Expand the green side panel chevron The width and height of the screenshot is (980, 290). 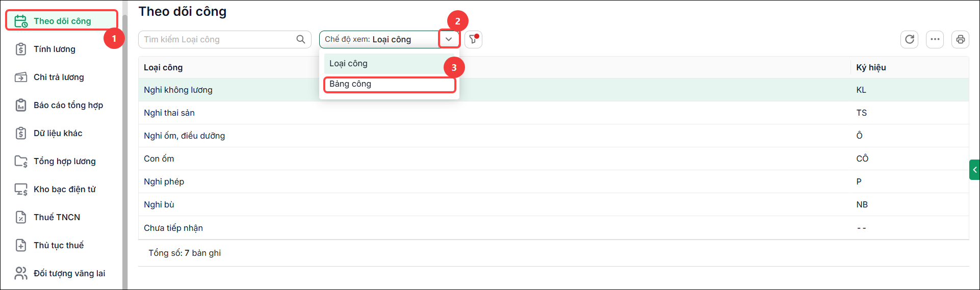coord(974,170)
